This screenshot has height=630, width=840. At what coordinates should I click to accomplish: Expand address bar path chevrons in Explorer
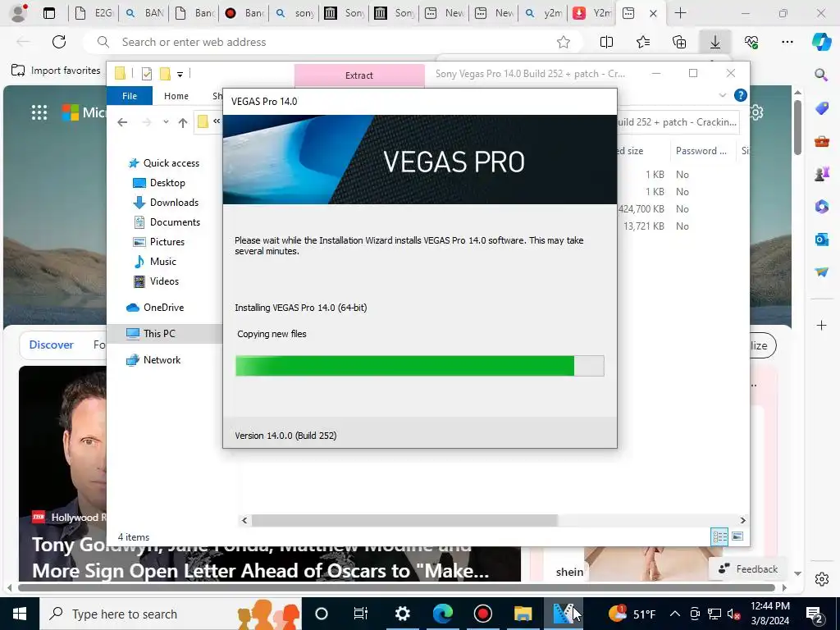(x=217, y=121)
